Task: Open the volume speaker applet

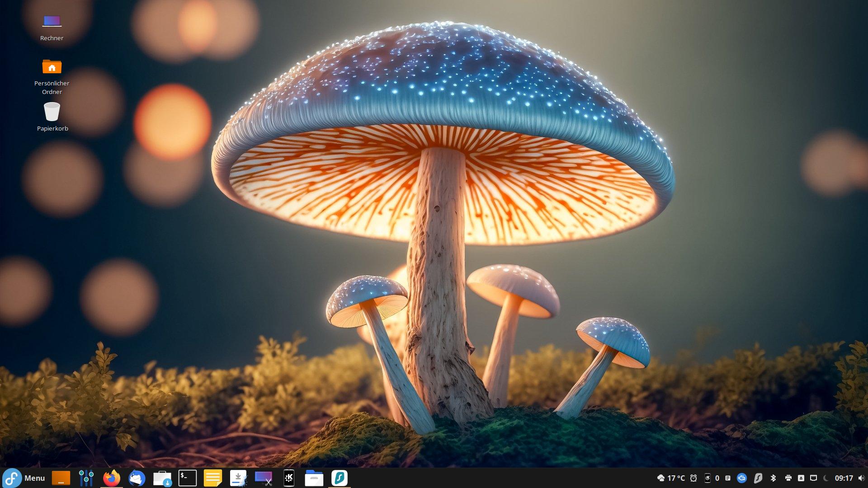Action: click(x=861, y=478)
